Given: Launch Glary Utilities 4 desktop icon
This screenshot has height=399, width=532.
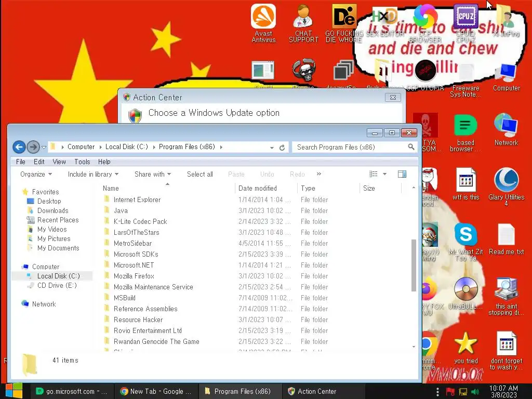Looking at the screenshot, I should (x=506, y=187).
